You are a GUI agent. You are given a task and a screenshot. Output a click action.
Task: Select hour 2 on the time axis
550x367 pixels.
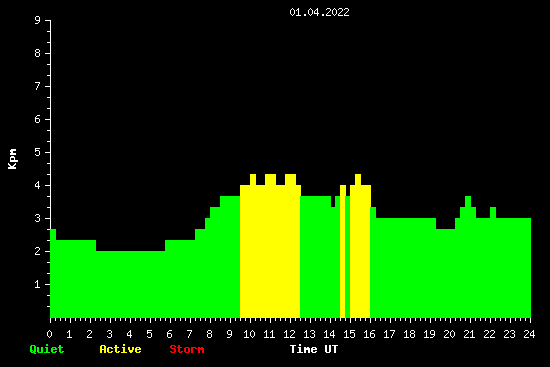89,334
